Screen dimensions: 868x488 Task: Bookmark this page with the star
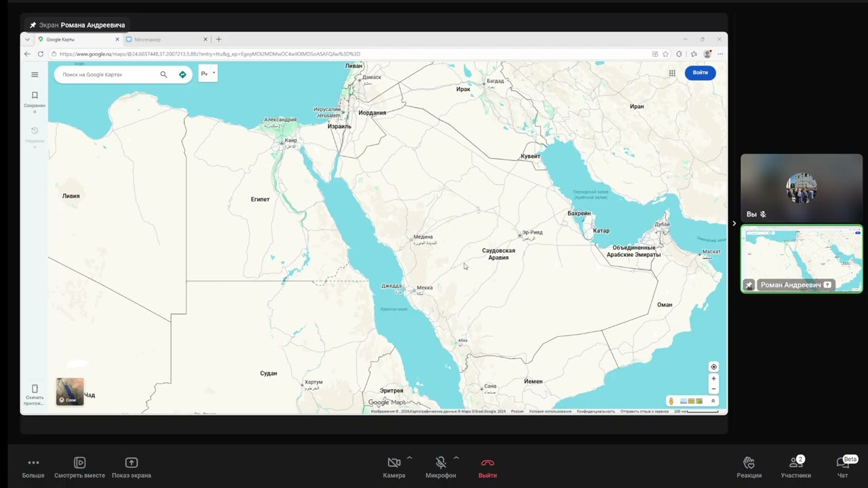[x=666, y=54]
